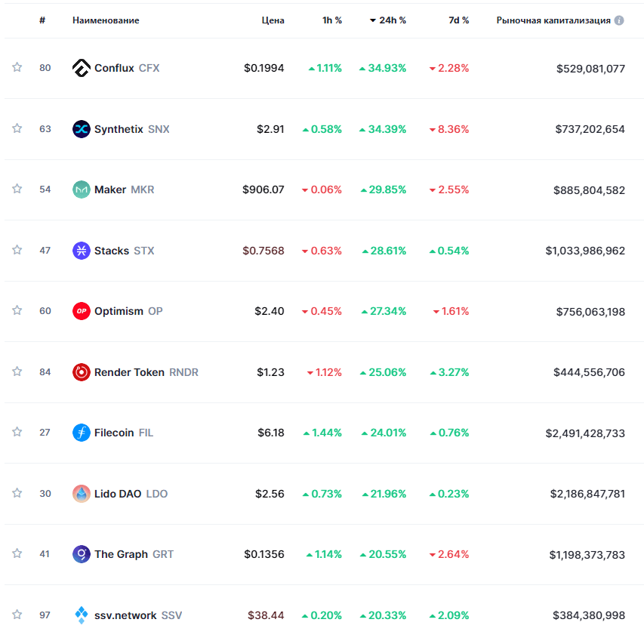Click the Synthetix coin logo icon
This screenshot has height=644, width=644.
81,129
